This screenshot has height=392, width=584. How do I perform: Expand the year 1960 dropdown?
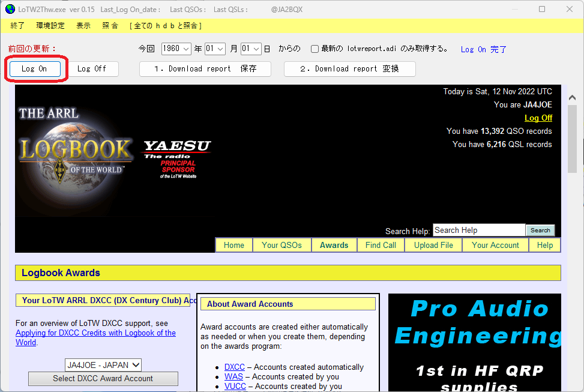pos(176,49)
